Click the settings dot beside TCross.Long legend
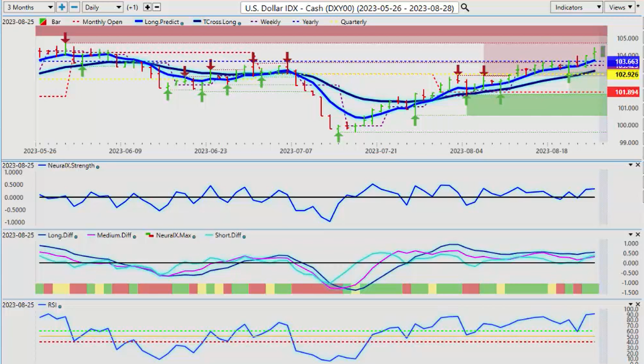 click(239, 23)
